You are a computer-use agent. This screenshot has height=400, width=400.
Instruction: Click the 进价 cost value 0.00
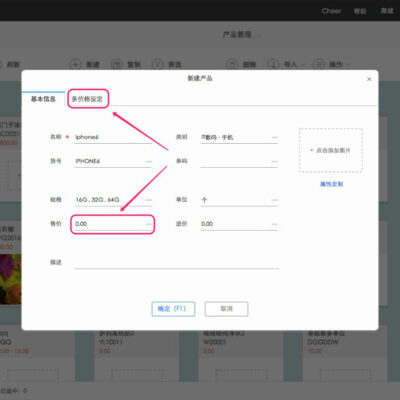point(207,224)
